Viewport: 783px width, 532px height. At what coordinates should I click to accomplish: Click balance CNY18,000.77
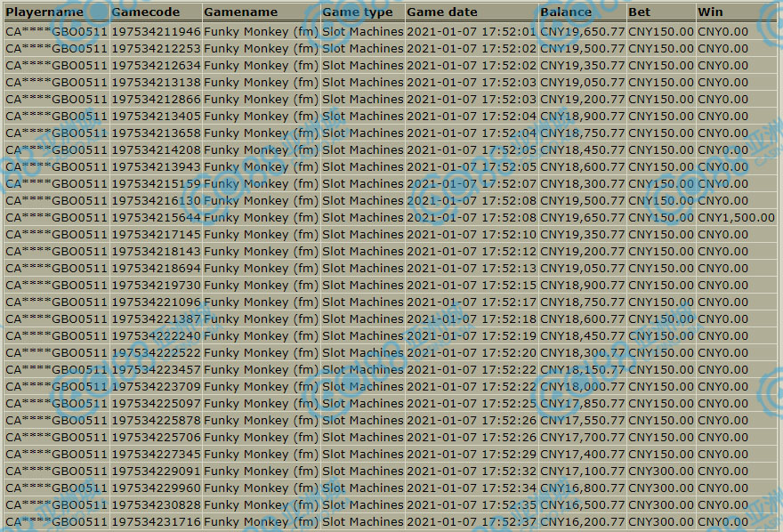click(x=582, y=387)
